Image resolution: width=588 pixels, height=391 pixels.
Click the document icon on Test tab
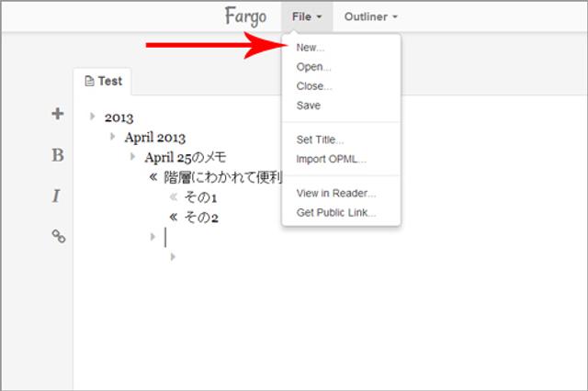point(89,81)
